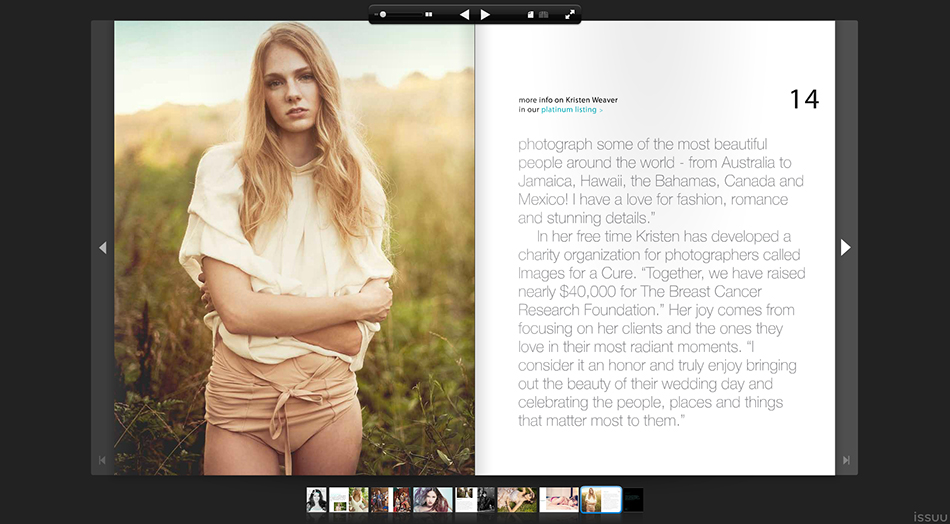Click the zoom slider handle in toolbar
The image size is (950, 524).
click(383, 15)
